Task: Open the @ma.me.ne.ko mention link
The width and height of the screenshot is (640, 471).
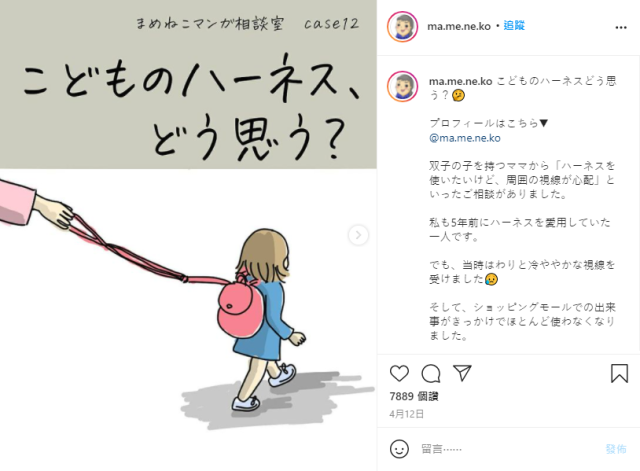Action: (464, 138)
